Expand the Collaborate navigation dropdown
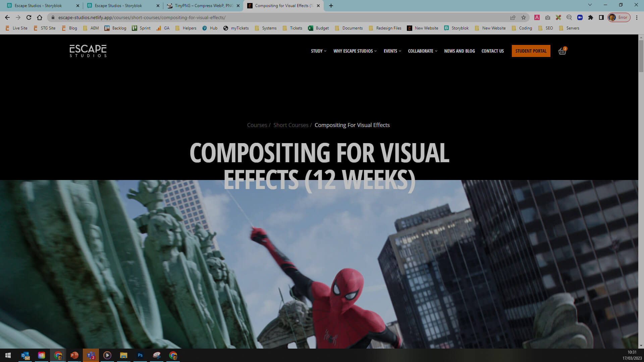Viewport: 644px width, 362px height. 423,51
